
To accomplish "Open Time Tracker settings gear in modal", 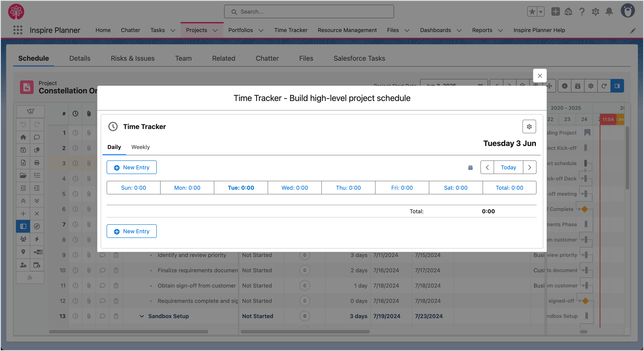I will pos(529,127).
